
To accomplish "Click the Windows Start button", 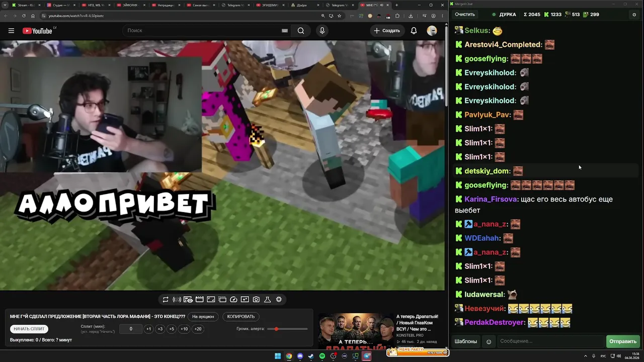I will pyautogui.click(x=278, y=356).
